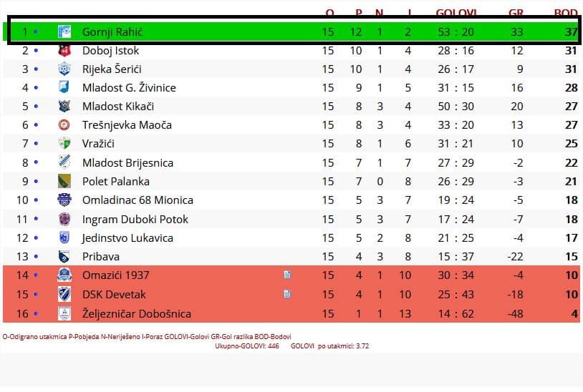This screenshot has width=583, height=392.
Task: Click the BOD points column header
Action: pos(566,13)
